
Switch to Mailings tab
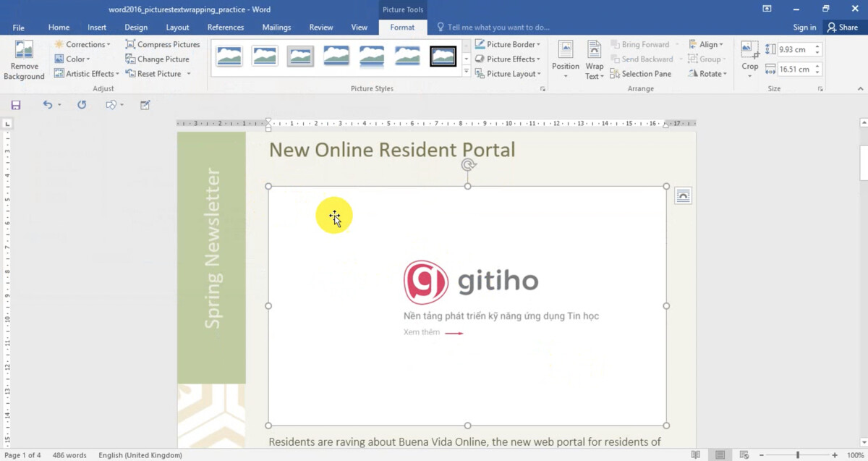(276, 28)
